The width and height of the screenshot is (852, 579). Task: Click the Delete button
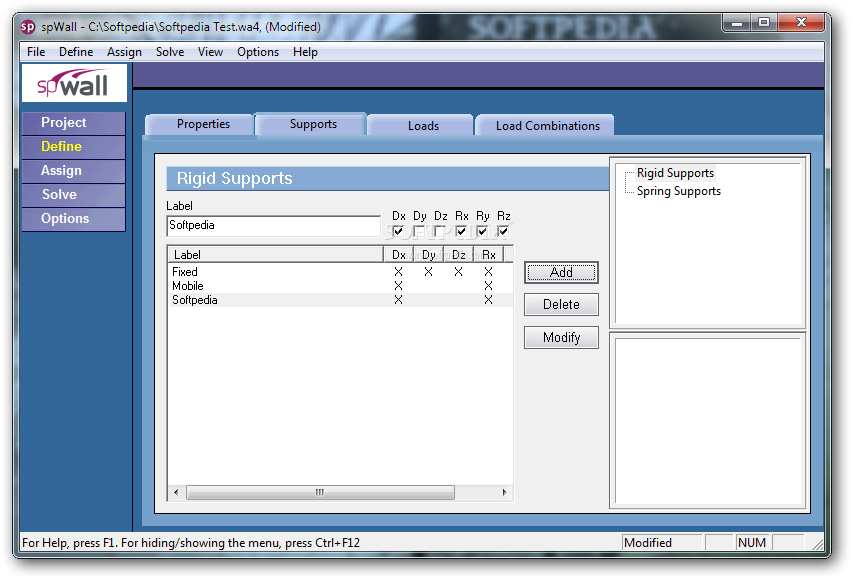pyautogui.click(x=561, y=304)
